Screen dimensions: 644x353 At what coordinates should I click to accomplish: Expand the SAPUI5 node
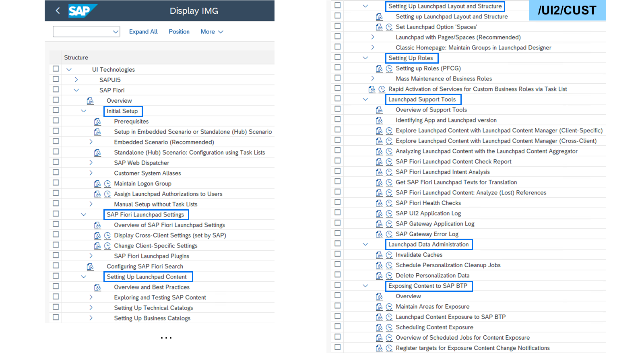[76, 80]
